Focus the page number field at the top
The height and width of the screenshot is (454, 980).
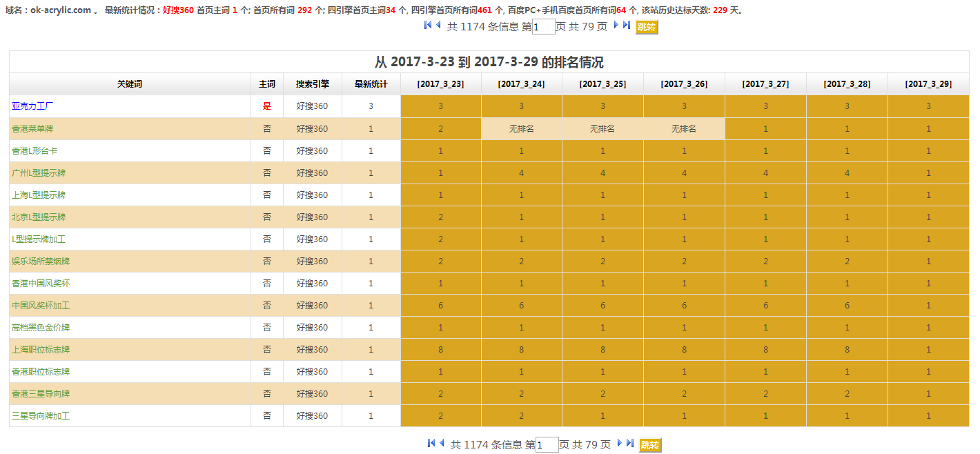[x=544, y=27]
